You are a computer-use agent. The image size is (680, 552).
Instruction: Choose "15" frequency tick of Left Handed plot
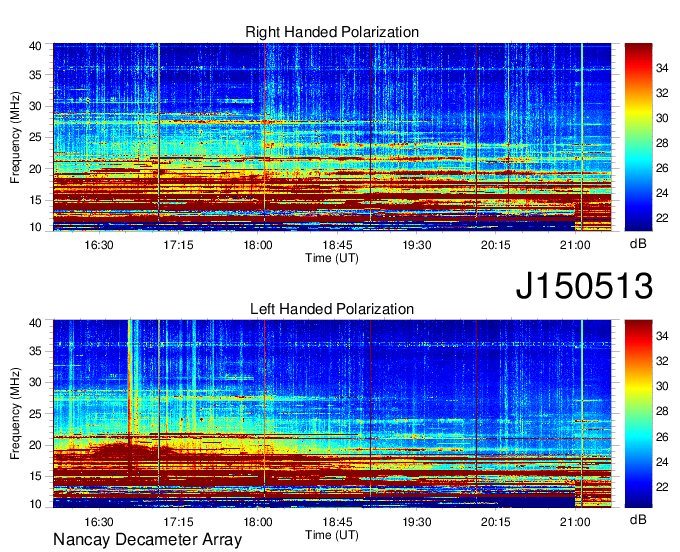click(35, 477)
